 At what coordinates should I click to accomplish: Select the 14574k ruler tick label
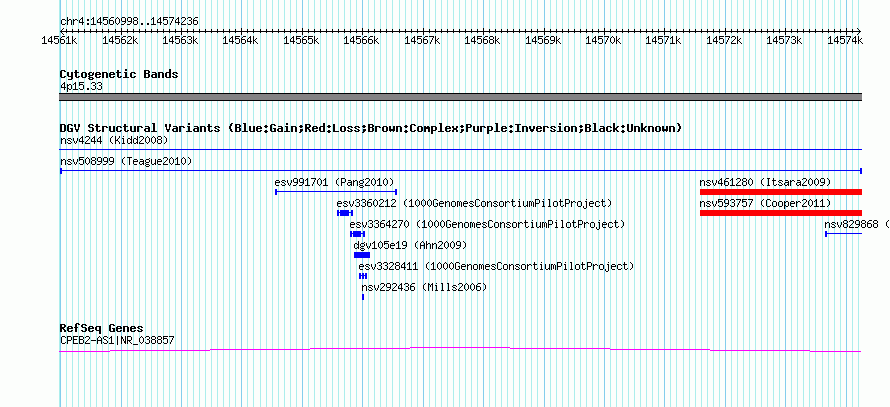tap(846, 40)
